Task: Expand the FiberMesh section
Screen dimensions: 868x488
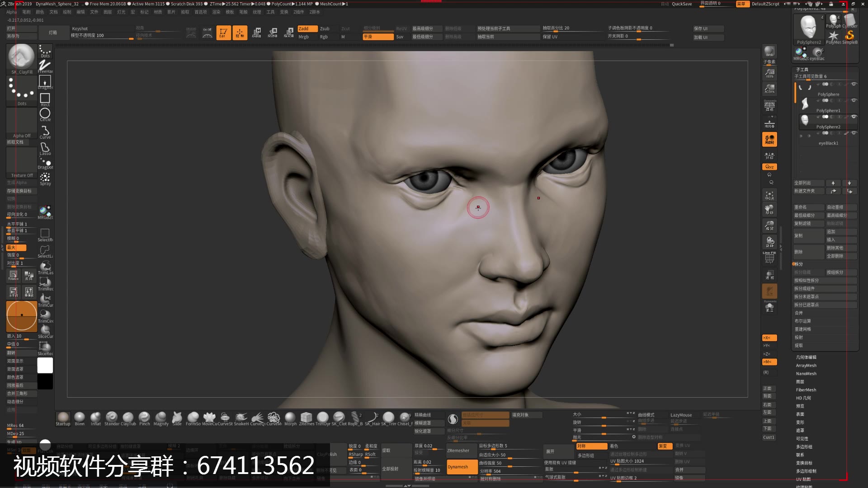Action: pos(807,389)
